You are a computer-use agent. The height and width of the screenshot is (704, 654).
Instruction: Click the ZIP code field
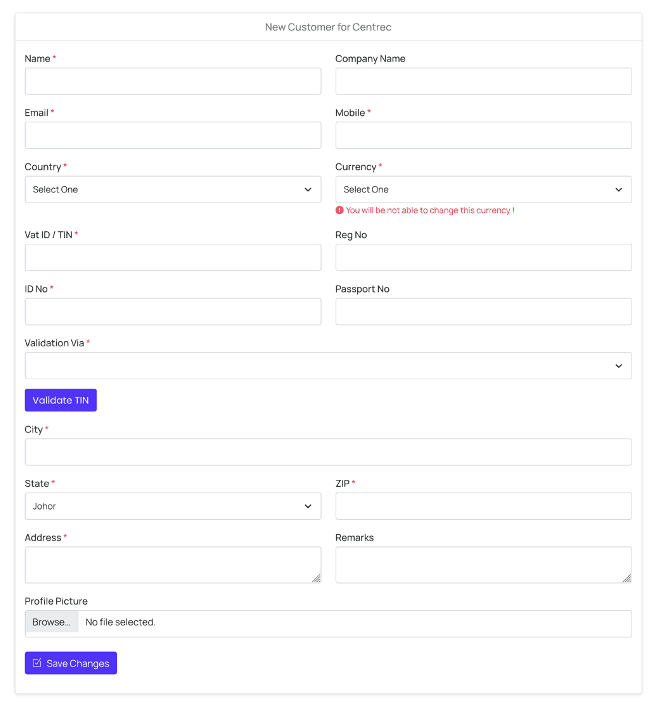(483, 506)
